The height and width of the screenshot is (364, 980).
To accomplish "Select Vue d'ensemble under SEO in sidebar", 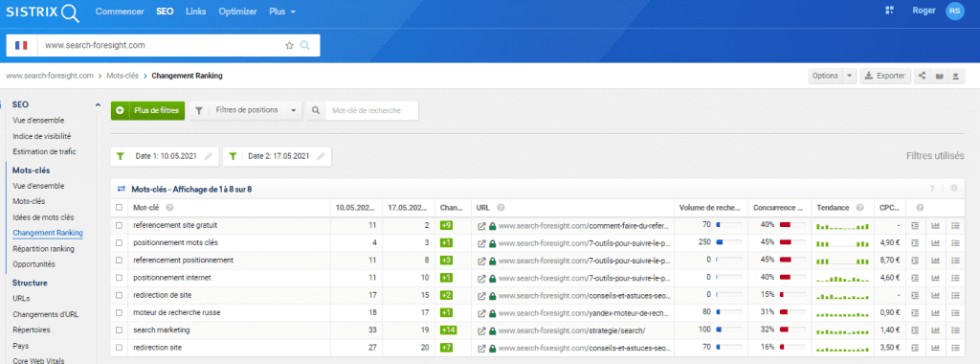I will coord(38,120).
